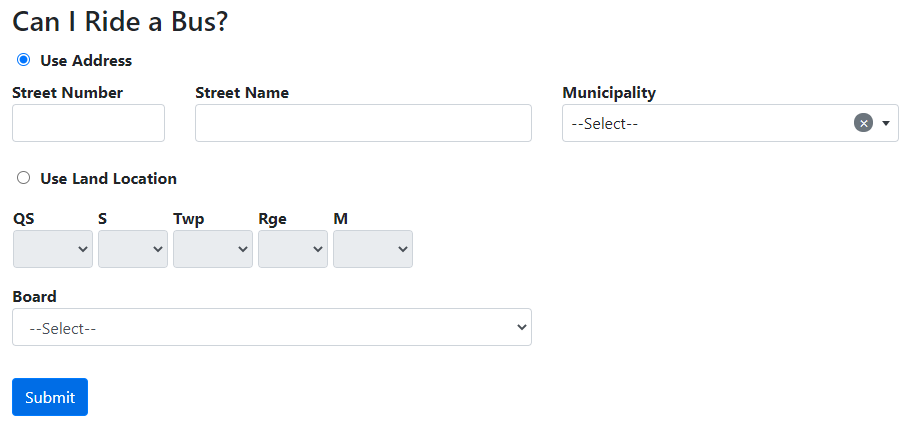Screen dimensions: 905x424
Task: Open the Rge dropdown
Action: point(293,249)
